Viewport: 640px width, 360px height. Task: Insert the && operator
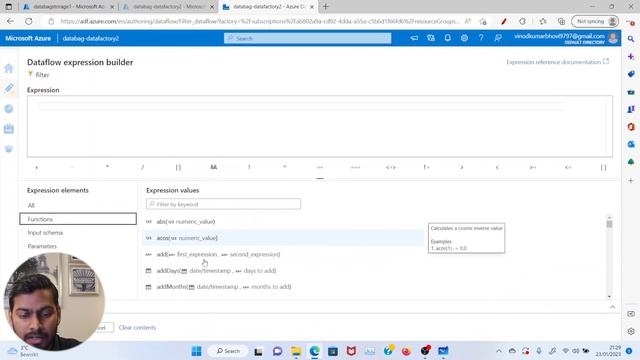click(213, 167)
